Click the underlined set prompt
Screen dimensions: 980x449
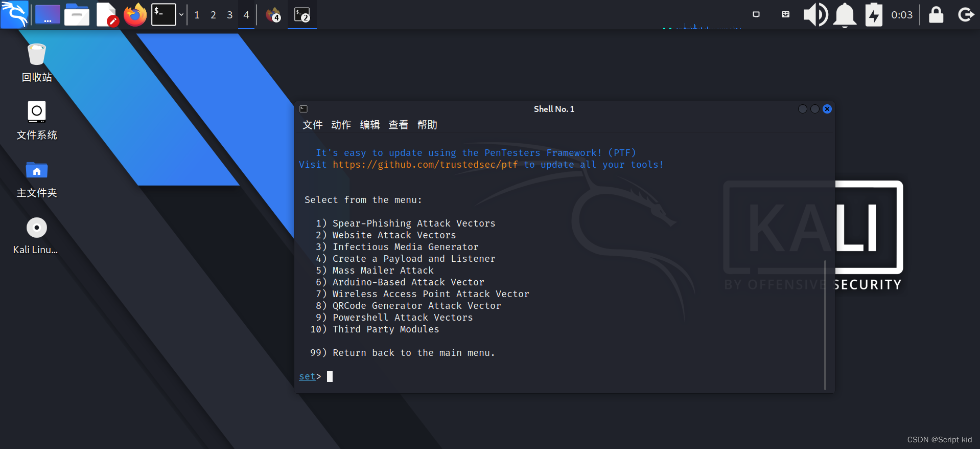(x=307, y=376)
